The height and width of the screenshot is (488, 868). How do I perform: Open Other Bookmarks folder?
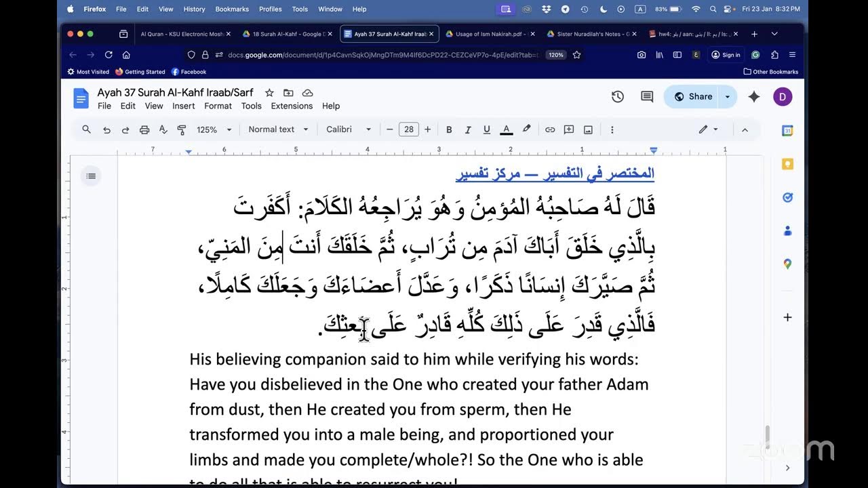(x=771, y=72)
